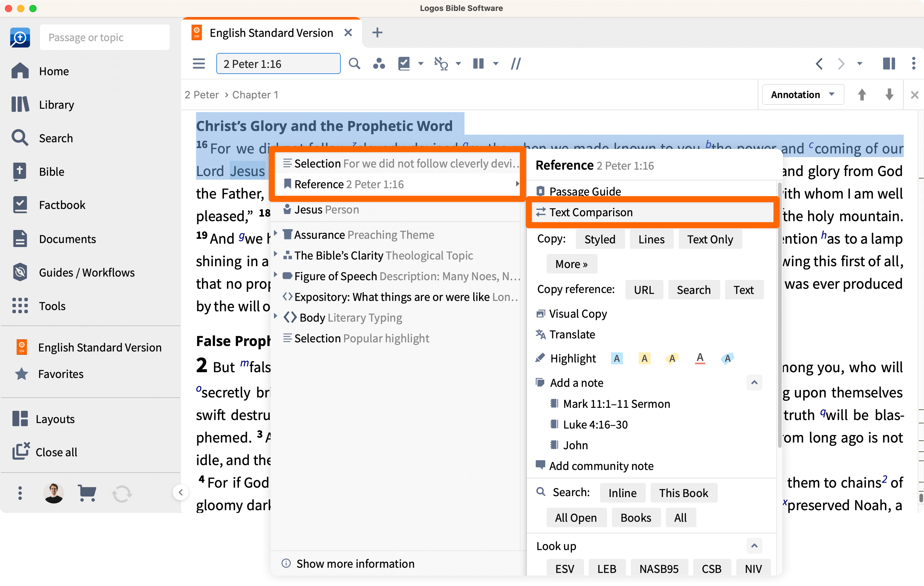Click the Passage or topic search field
The width and height of the screenshot is (924, 586).
point(105,37)
